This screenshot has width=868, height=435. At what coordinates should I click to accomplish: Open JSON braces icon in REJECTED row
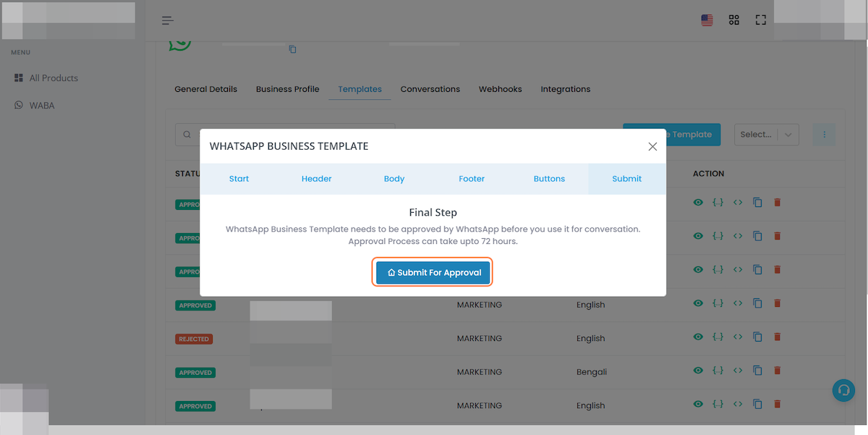point(718,337)
